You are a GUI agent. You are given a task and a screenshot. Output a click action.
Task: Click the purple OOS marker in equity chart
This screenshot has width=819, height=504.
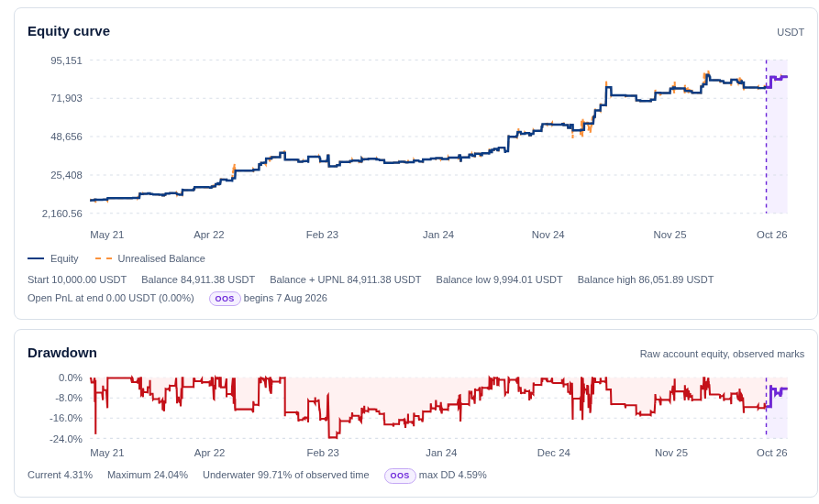(x=766, y=137)
